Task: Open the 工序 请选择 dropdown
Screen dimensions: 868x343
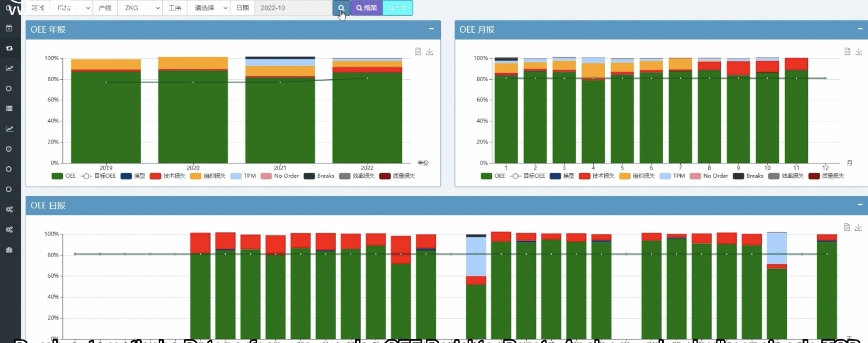Action: (x=209, y=8)
